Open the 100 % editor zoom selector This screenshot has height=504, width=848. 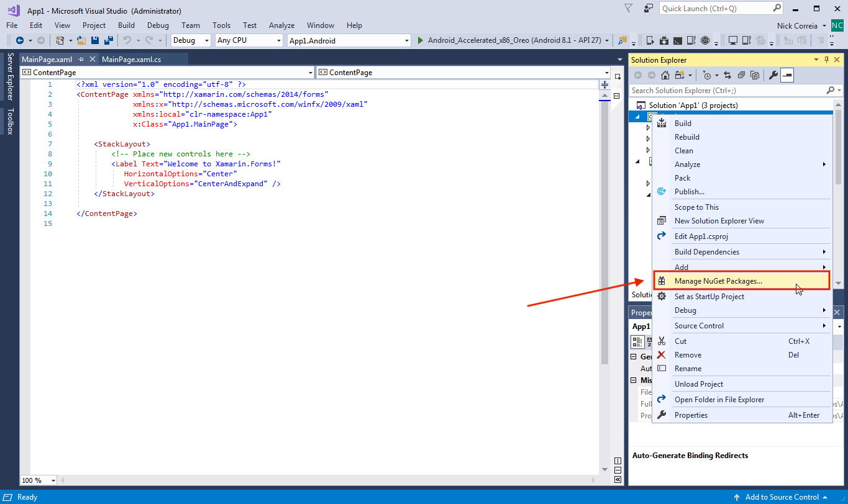tap(39, 480)
